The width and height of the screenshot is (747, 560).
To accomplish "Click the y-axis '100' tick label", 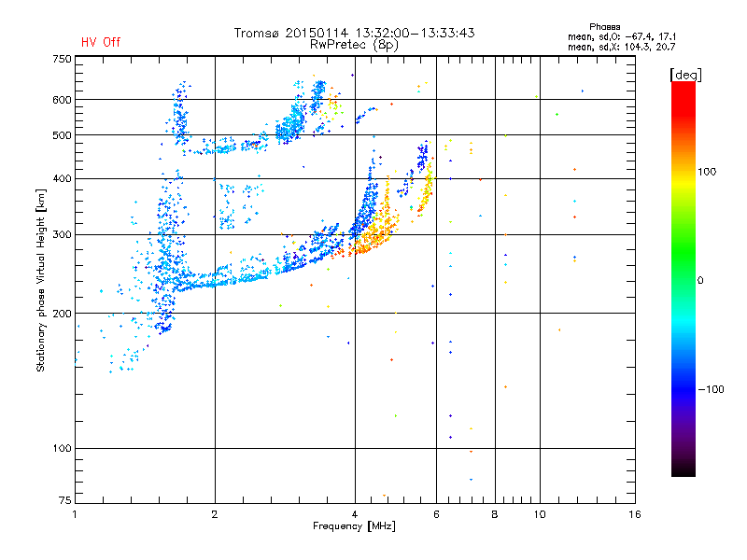I will tap(62, 449).
